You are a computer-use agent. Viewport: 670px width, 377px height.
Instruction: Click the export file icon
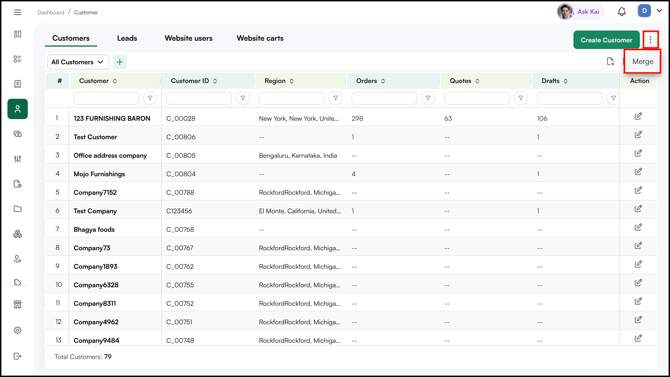pyautogui.click(x=610, y=62)
